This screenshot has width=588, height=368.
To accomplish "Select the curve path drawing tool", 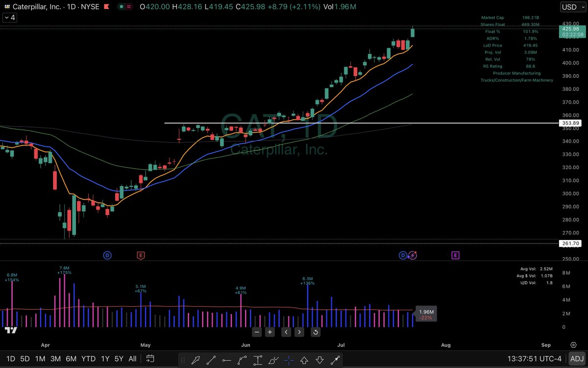I will click(242, 360).
